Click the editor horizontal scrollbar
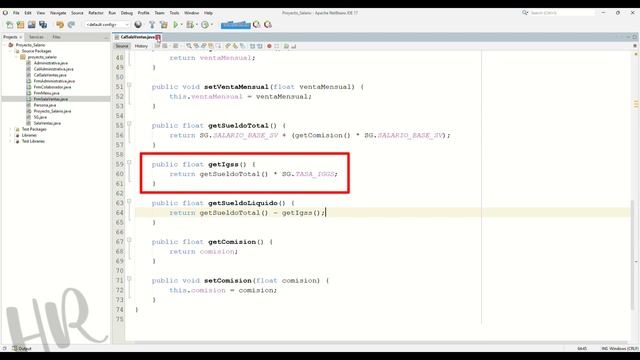 point(376,343)
